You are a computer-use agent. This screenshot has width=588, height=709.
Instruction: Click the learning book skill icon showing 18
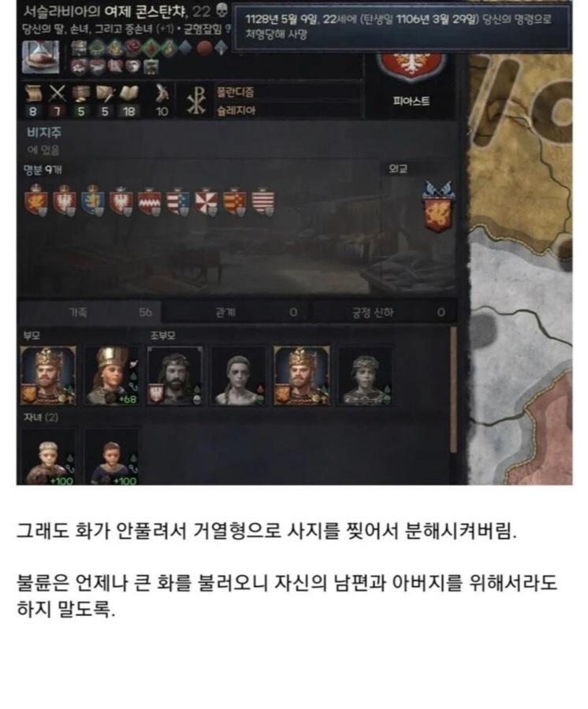[x=128, y=94]
